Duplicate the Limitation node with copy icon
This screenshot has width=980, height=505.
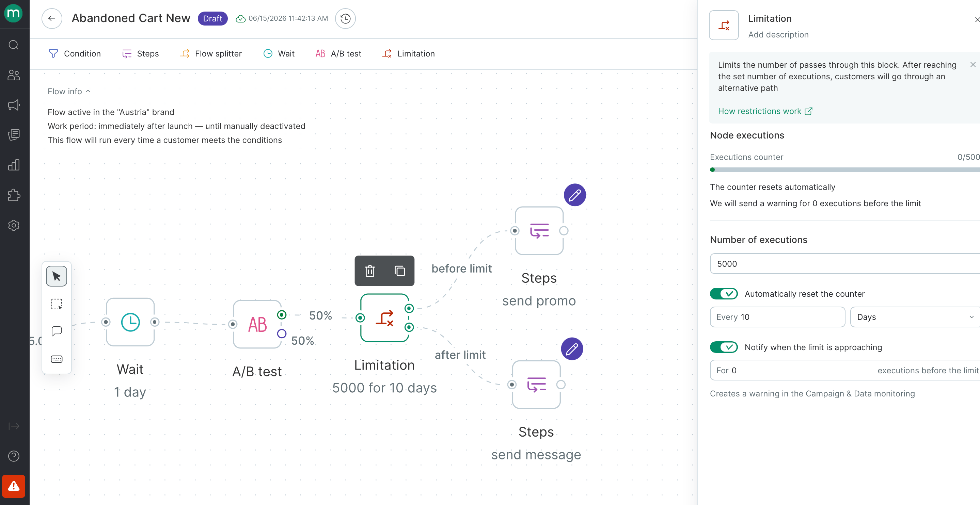(x=399, y=271)
